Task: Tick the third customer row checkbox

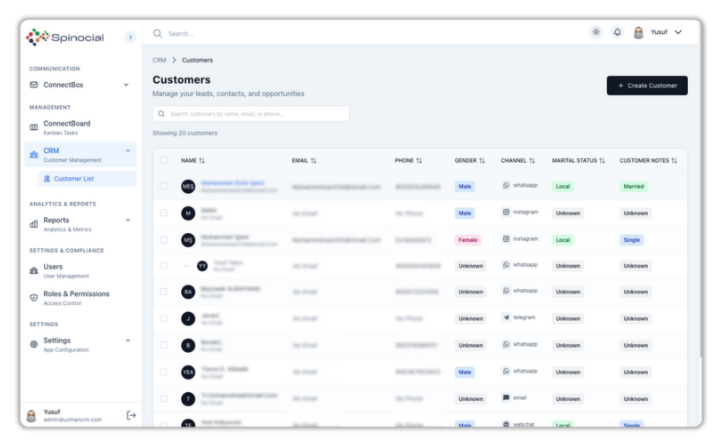Action: pos(164,240)
